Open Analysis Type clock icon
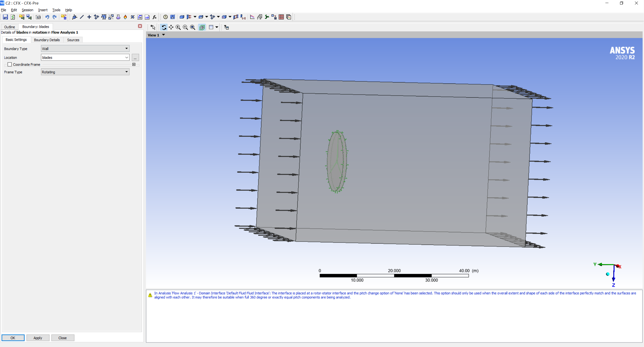Screen dimensions: 644x347 click(165, 17)
